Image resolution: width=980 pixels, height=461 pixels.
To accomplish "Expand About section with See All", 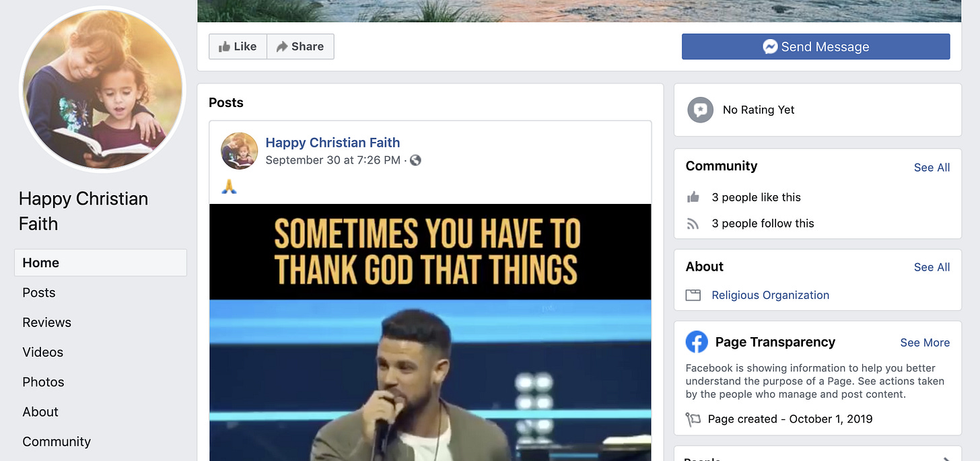I will (x=932, y=267).
